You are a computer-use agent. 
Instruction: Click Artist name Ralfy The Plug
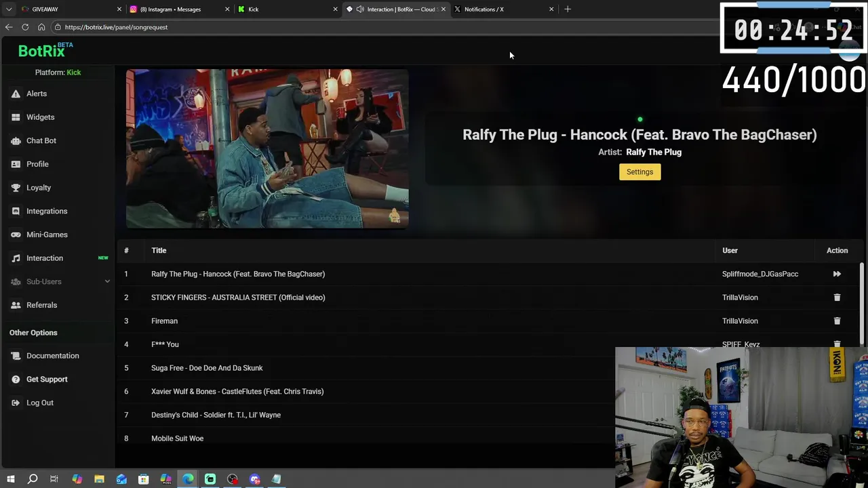point(654,152)
